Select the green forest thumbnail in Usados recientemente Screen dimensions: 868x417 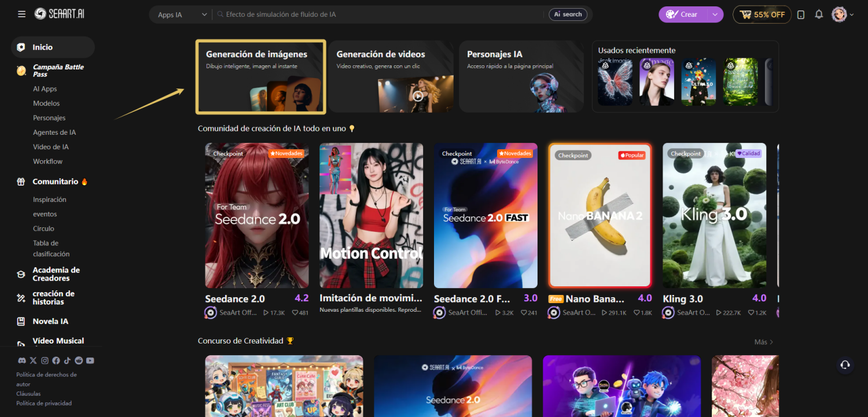740,82
